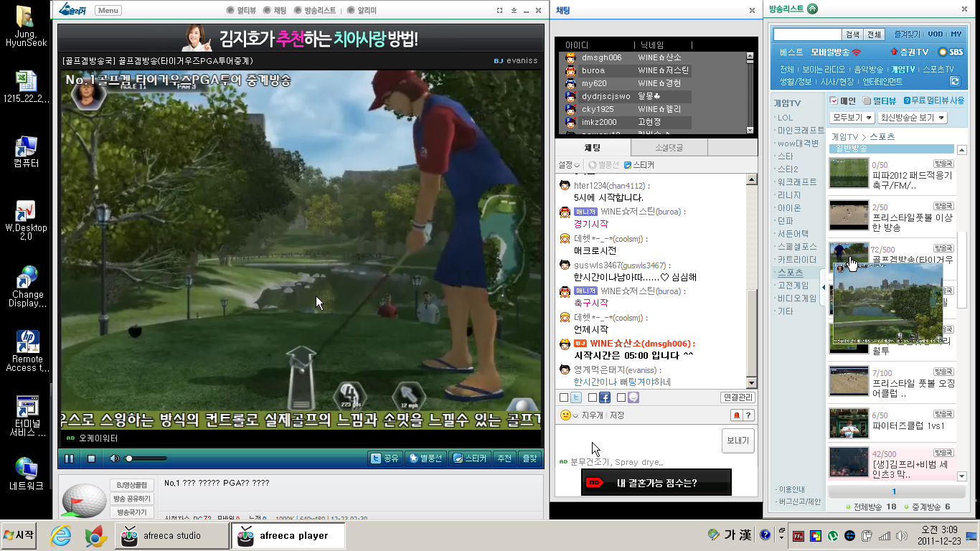Open the chat help question mark
This screenshot has height=551, width=980.
pyautogui.click(x=748, y=415)
